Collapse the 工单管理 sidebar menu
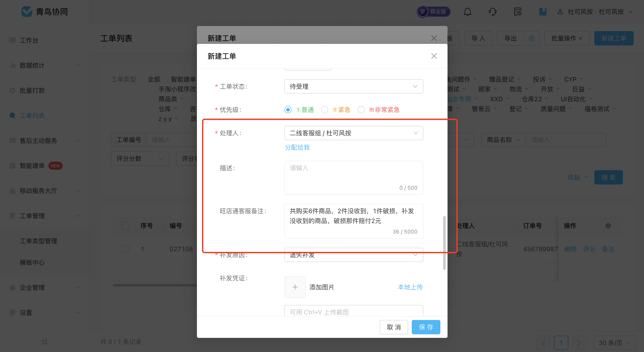The width and height of the screenshot is (644, 352). (x=45, y=216)
